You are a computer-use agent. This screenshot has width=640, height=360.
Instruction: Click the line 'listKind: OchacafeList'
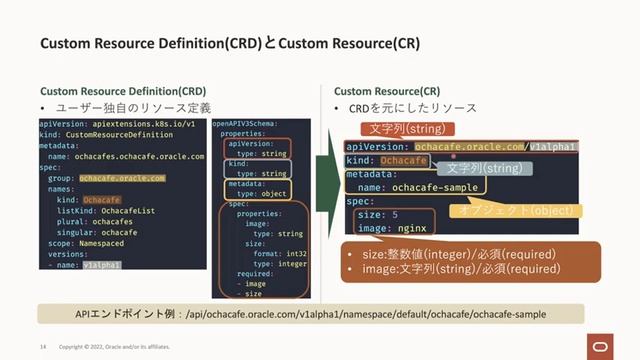(106, 211)
